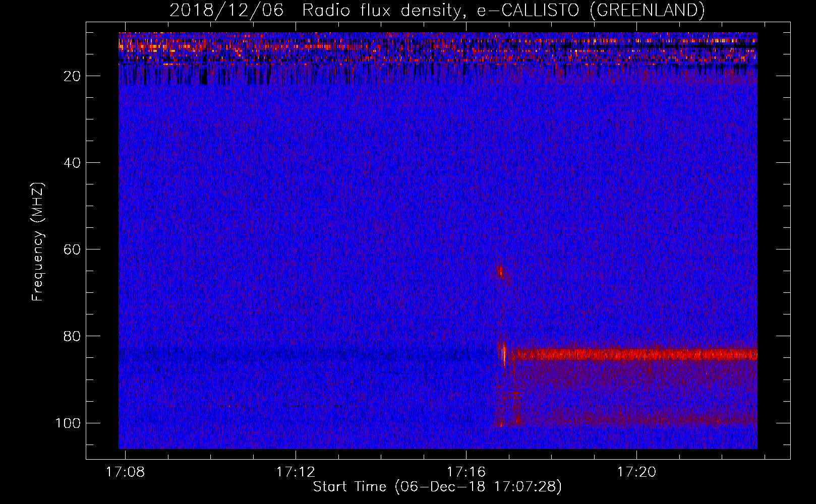Click the 80 MHz frequency tick label
Image resolution: width=816 pixels, height=504 pixels.
pyautogui.click(x=73, y=336)
